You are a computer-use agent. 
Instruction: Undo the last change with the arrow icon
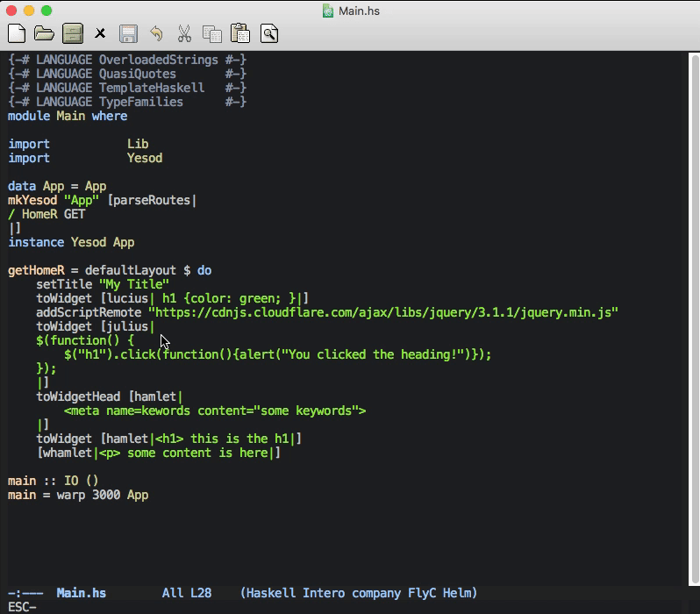(156, 34)
